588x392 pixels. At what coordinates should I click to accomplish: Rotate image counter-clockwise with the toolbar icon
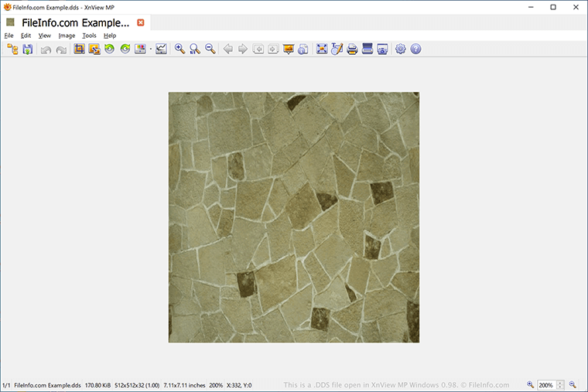110,49
